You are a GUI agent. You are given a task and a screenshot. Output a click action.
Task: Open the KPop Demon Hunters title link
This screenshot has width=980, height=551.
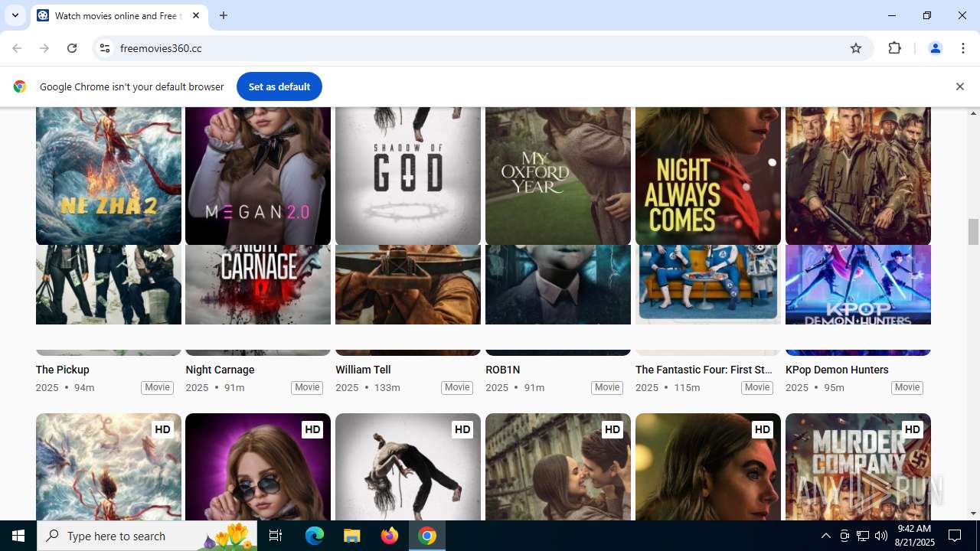click(837, 370)
